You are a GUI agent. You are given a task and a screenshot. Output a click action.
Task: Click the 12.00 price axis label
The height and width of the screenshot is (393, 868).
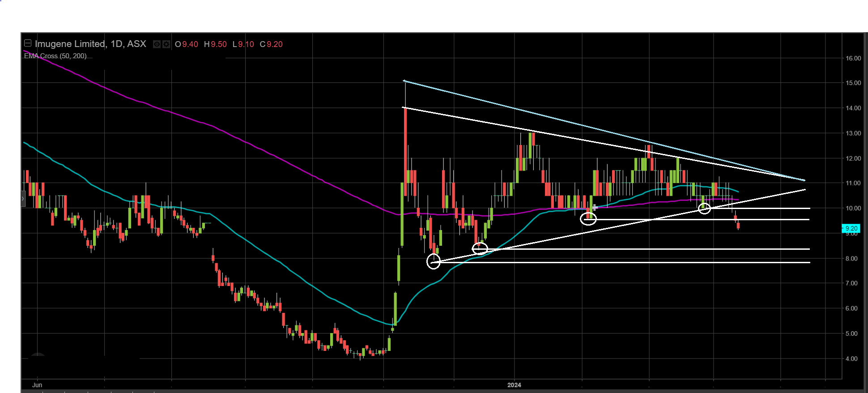(853, 158)
